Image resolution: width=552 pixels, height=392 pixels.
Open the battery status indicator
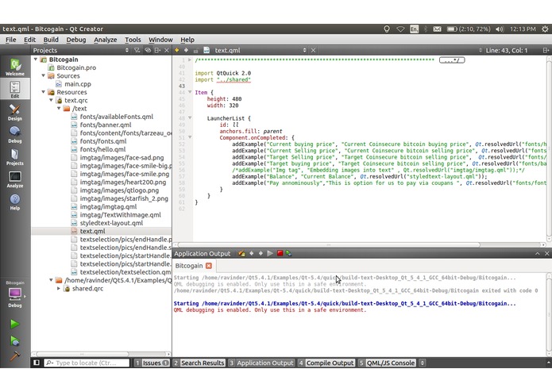[x=469, y=29]
